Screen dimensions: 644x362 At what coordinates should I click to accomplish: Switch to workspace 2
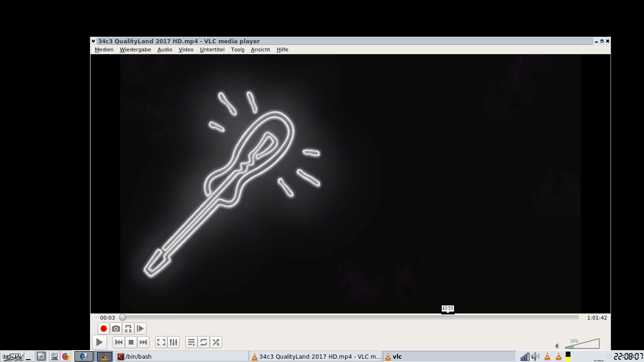tap(105, 356)
